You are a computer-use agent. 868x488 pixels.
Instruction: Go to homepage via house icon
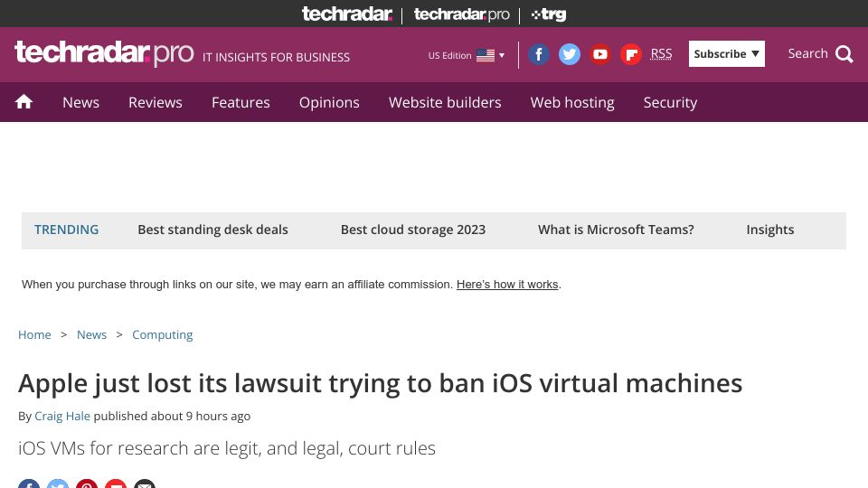point(24,102)
